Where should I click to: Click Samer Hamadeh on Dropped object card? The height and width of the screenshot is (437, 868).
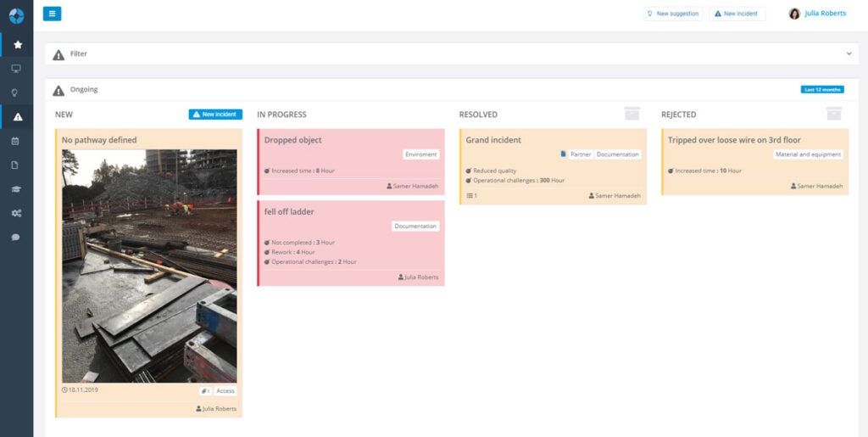413,186
